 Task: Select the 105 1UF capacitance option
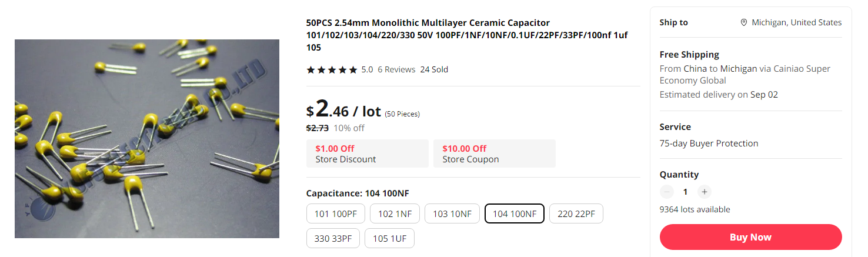pyautogui.click(x=389, y=238)
